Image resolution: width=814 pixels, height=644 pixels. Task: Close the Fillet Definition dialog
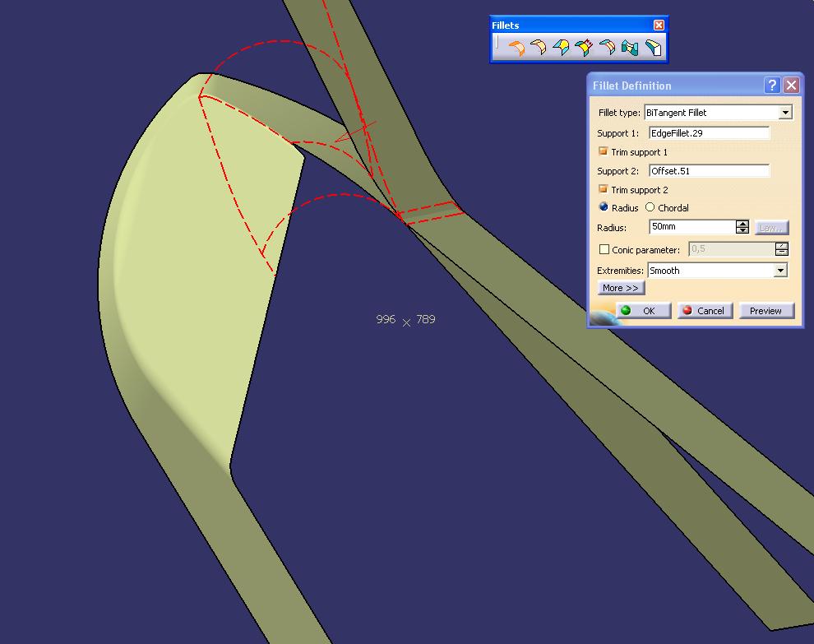click(x=791, y=86)
